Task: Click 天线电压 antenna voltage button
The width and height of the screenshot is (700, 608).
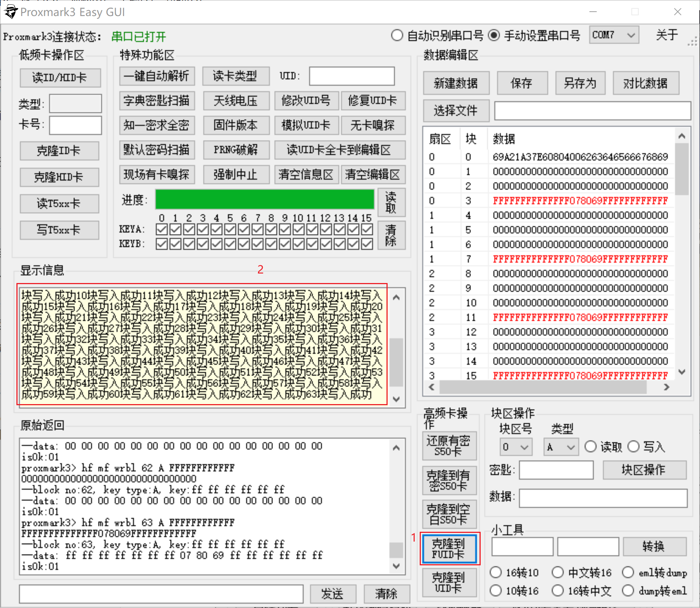Action: click(236, 101)
